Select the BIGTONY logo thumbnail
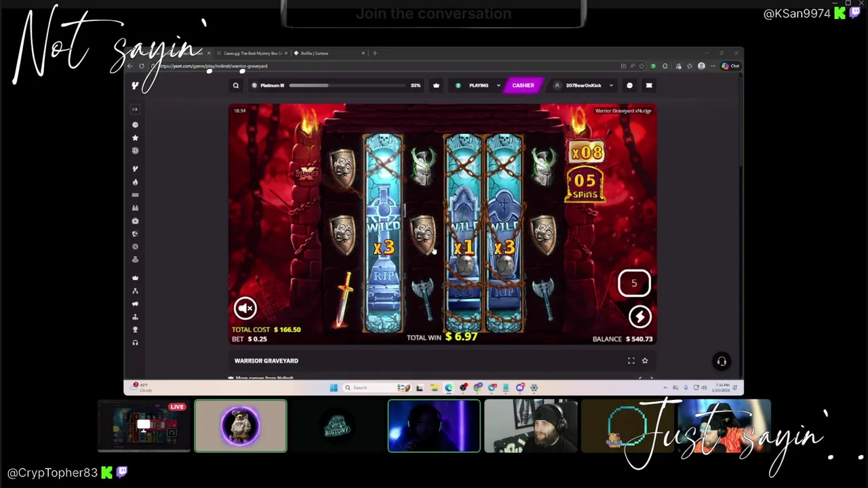Viewport: 868px width, 488px height. point(337,426)
